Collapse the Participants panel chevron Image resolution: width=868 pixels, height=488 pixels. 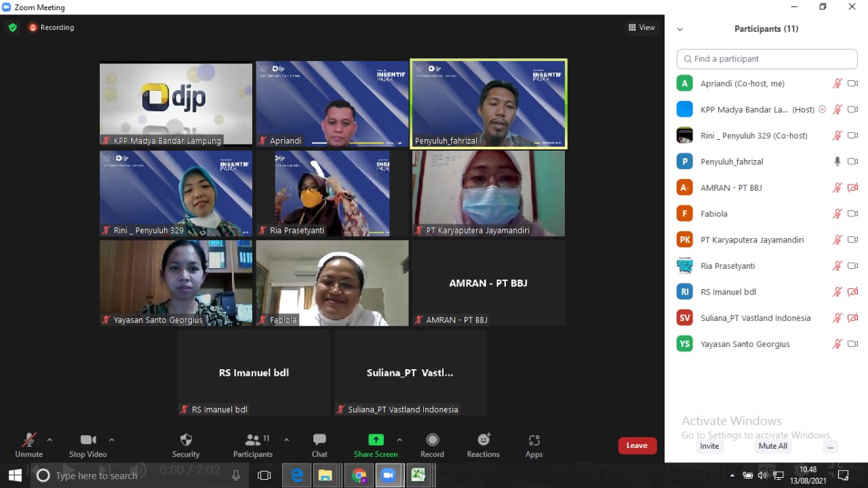[x=680, y=29]
